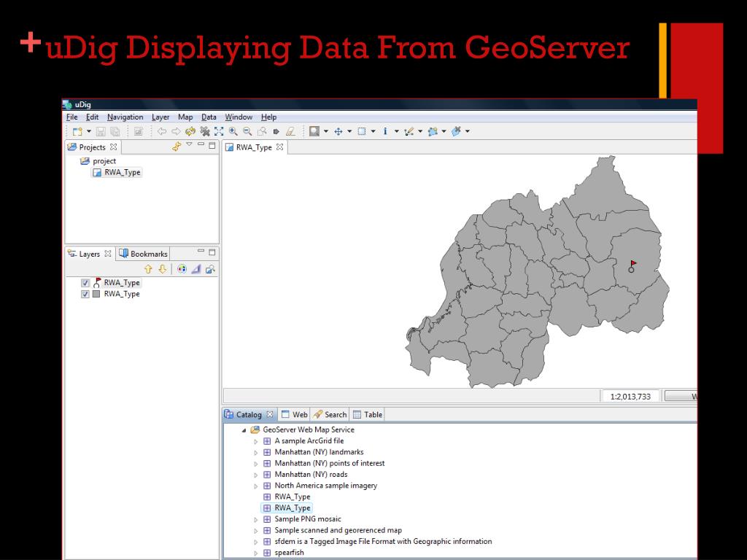Open the Zoom tool dropdown arrow
The width and height of the screenshot is (747, 560).
326,131
